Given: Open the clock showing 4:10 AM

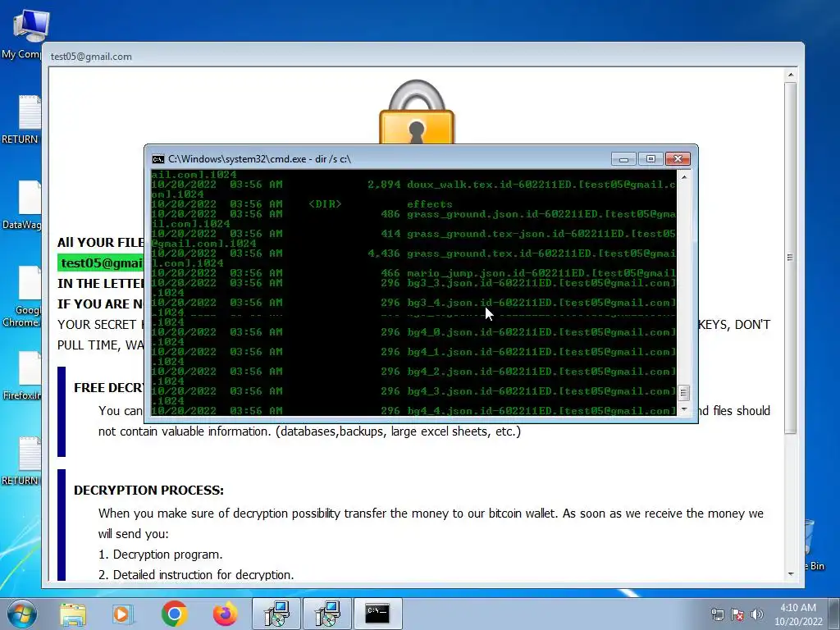Looking at the screenshot, I should pyautogui.click(x=798, y=614).
